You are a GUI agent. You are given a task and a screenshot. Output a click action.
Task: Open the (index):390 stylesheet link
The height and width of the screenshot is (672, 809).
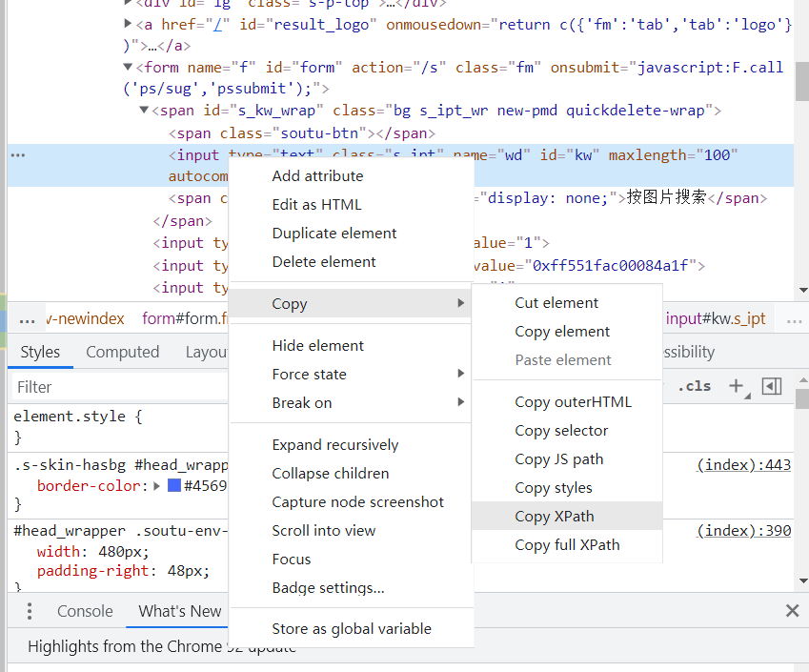coord(744,530)
